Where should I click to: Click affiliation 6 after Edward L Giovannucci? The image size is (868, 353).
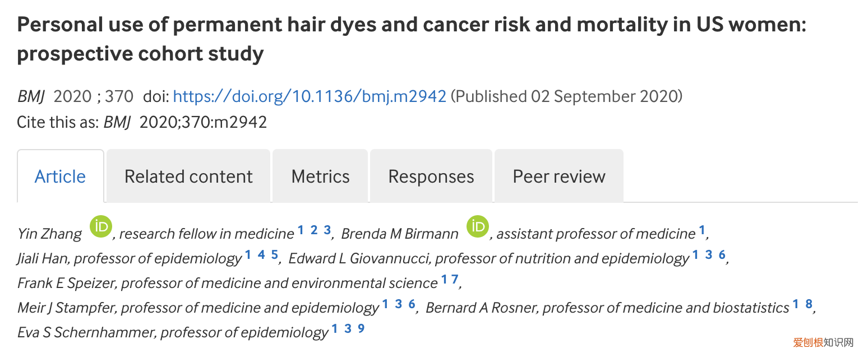pyautogui.click(x=722, y=254)
